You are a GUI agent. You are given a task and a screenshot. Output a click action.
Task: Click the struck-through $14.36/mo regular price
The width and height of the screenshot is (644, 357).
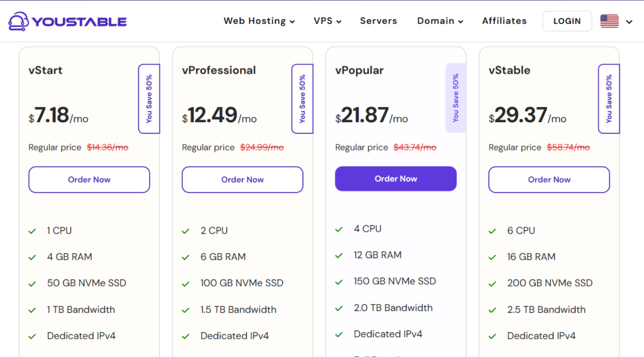(108, 147)
